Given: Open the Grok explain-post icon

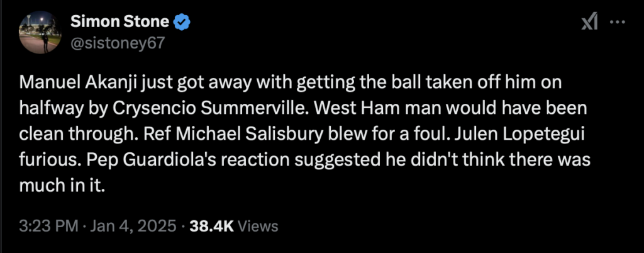Looking at the screenshot, I should coord(589,22).
